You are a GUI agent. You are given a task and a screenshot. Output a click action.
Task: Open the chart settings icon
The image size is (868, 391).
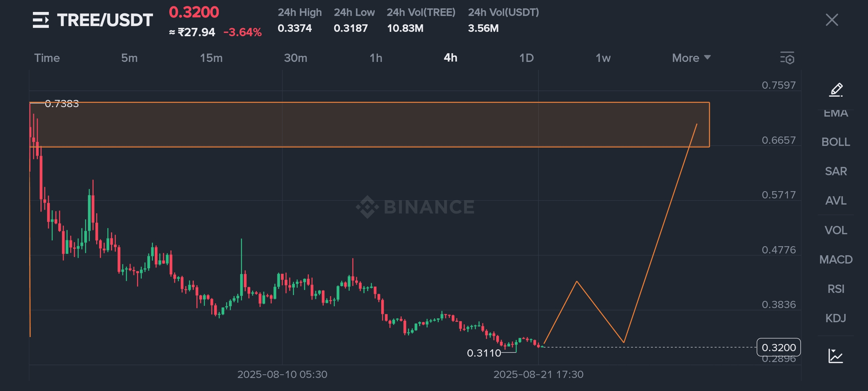[x=787, y=58]
